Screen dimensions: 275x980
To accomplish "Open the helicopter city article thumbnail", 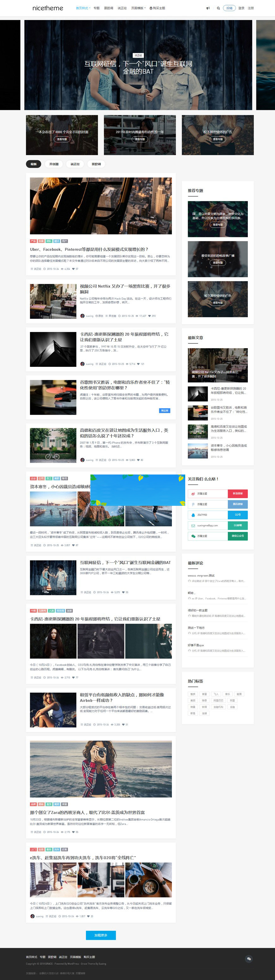I will pyautogui.click(x=101, y=206).
